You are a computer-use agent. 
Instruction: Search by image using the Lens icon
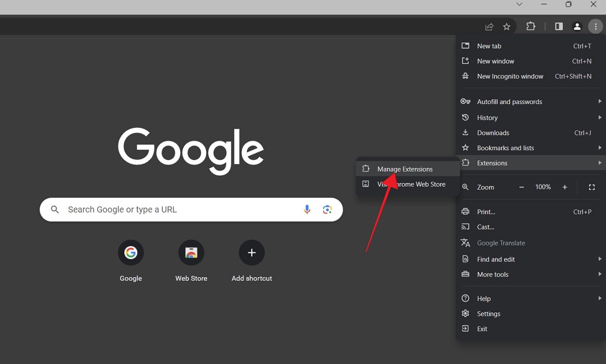tap(327, 209)
